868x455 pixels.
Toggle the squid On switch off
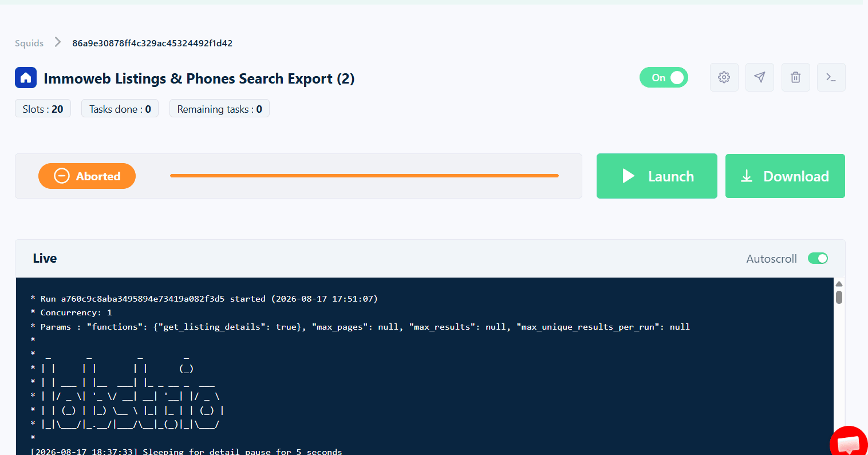point(664,77)
